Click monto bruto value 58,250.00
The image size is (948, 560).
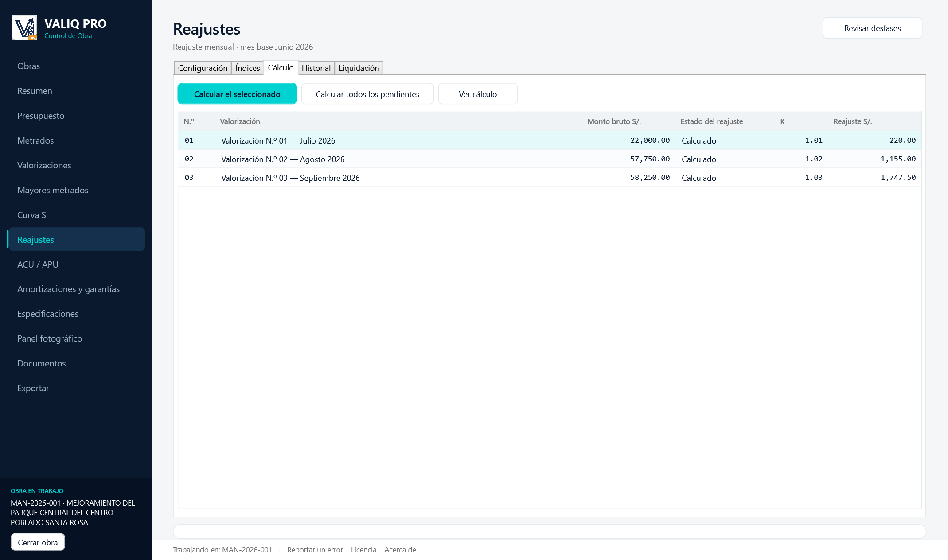coord(650,178)
